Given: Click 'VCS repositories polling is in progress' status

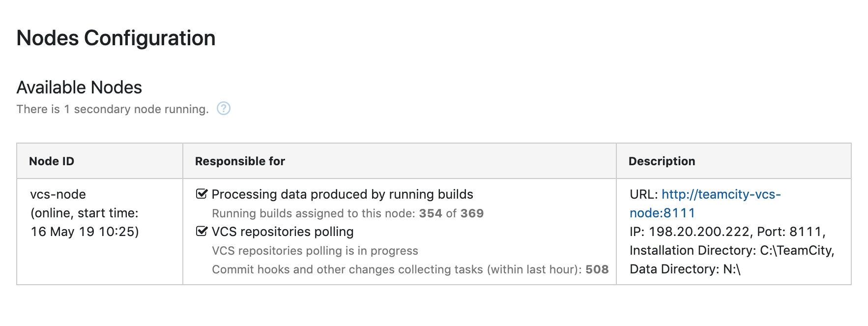Looking at the screenshot, I should [x=315, y=251].
